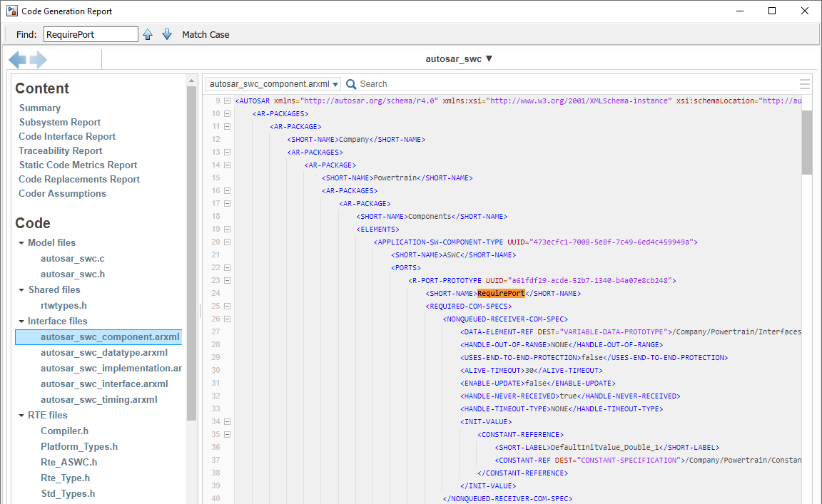Click the Find text input field
Screen dimensions: 822x504
coord(91,34)
